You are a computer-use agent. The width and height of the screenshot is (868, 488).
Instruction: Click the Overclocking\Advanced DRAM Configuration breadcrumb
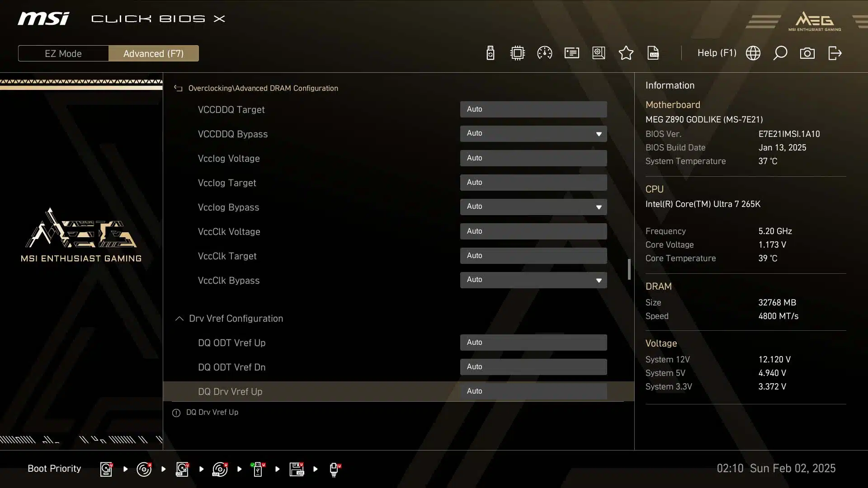(x=263, y=89)
